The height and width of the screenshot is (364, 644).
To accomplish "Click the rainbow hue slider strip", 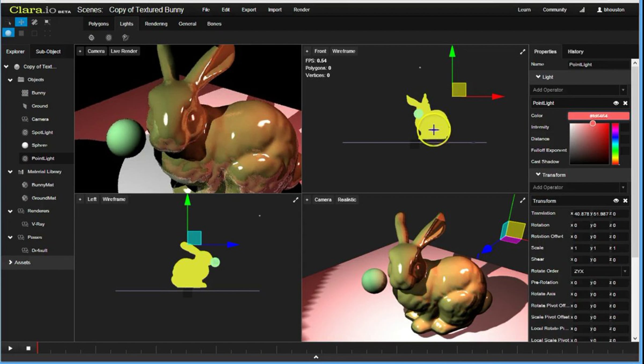I will [615, 144].
